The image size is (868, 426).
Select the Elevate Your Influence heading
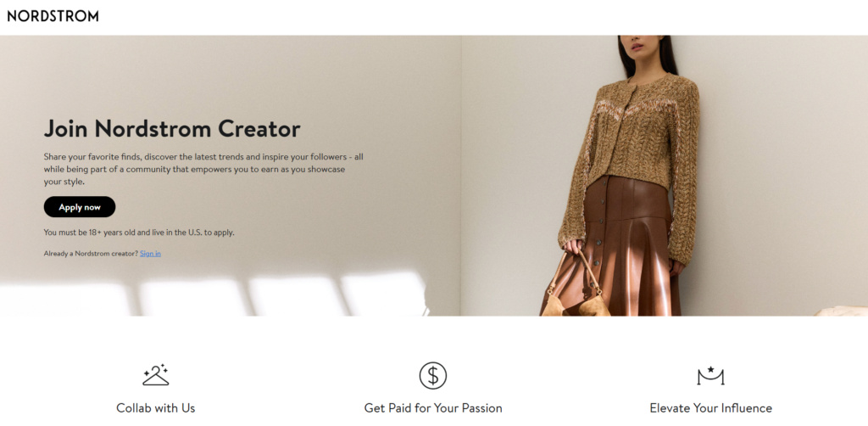[711, 408]
